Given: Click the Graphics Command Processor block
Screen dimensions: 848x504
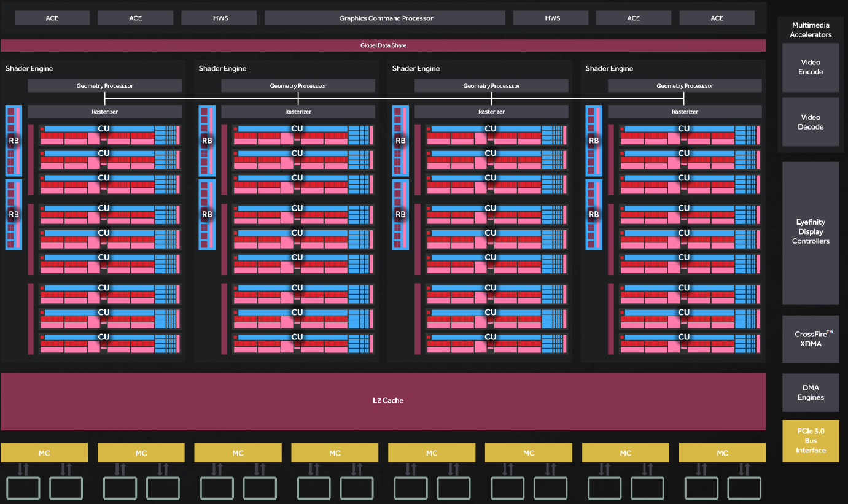Looking at the screenshot, I should coord(386,18).
